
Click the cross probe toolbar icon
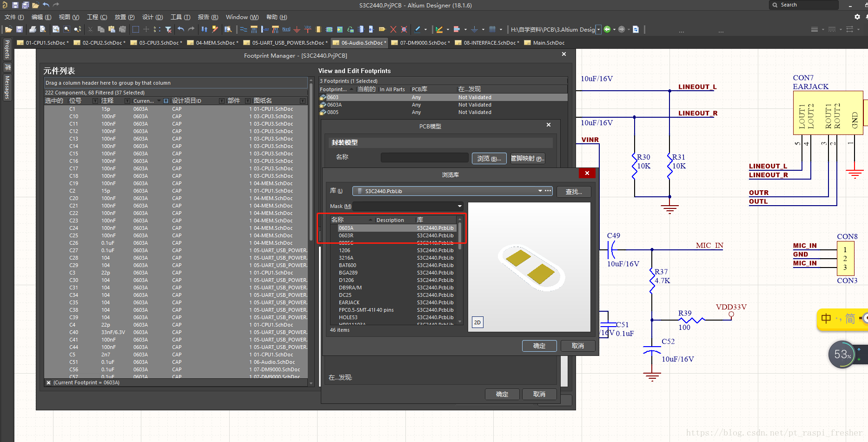coord(215,29)
